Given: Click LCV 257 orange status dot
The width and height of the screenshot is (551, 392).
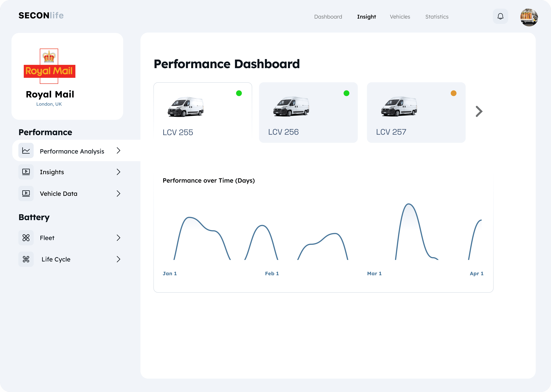Looking at the screenshot, I should tap(454, 93).
